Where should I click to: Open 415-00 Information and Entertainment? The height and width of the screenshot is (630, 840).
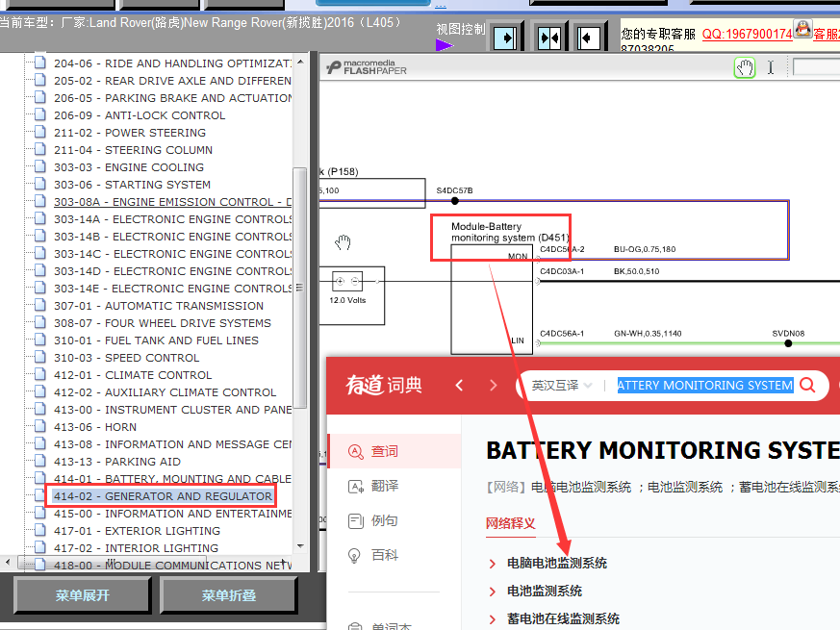tap(172, 514)
